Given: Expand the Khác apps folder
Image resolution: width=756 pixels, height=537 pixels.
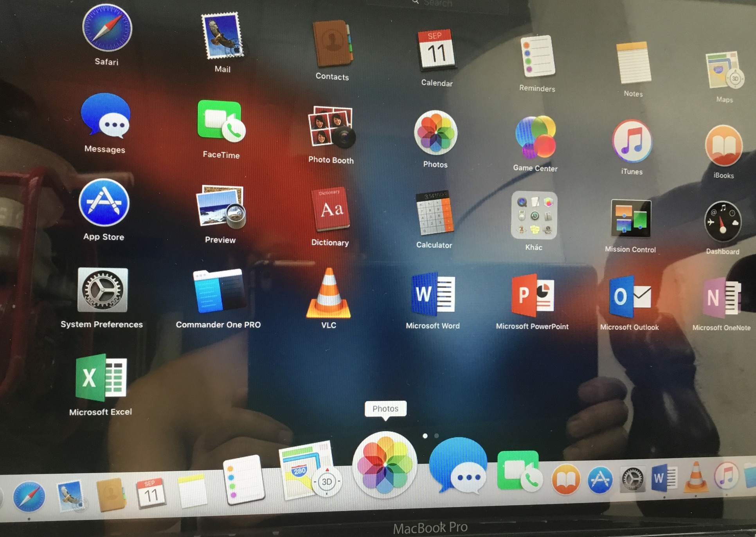Looking at the screenshot, I should (x=534, y=215).
